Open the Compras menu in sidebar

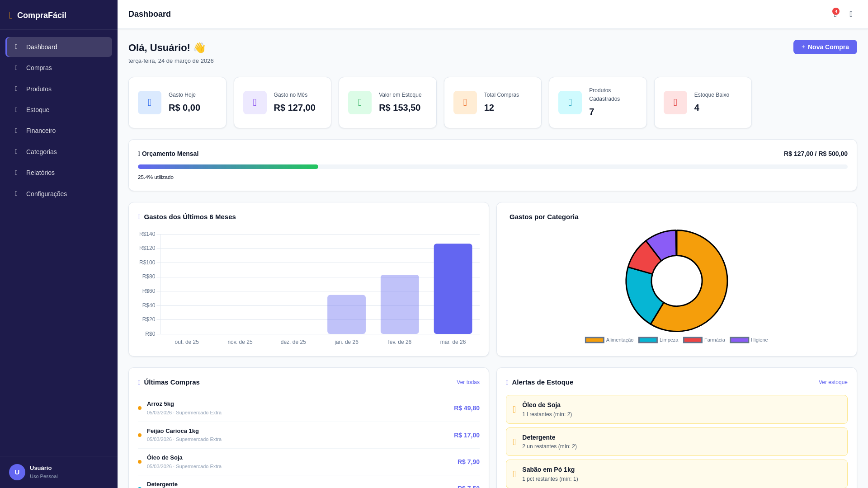coord(39,68)
